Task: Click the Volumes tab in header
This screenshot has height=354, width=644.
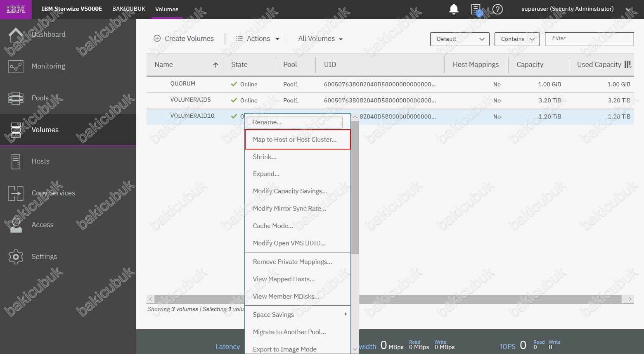Action: coord(167,9)
